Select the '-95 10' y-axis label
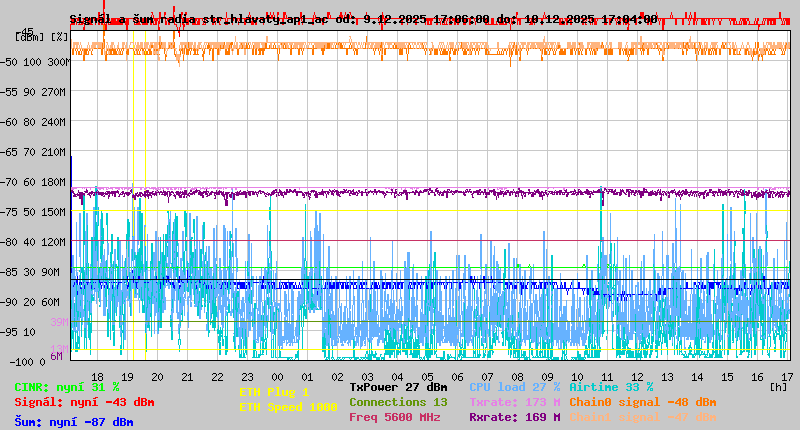The image size is (800, 430). [18, 332]
